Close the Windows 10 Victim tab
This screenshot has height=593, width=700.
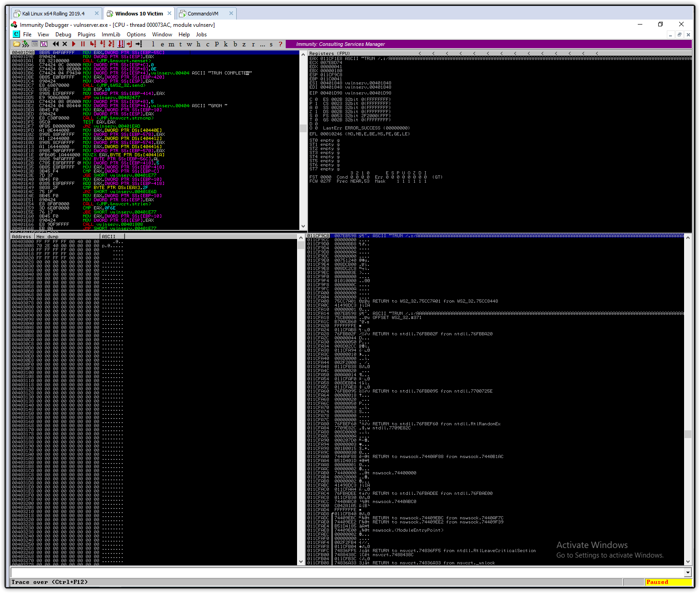click(169, 13)
